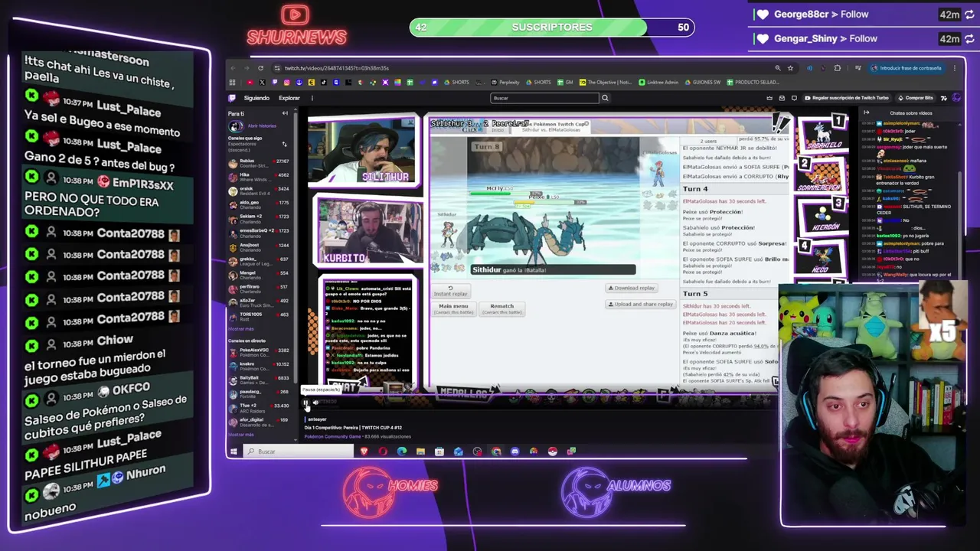
Task: Open the BaityBait live channel
Action: [x=259, y=380]
